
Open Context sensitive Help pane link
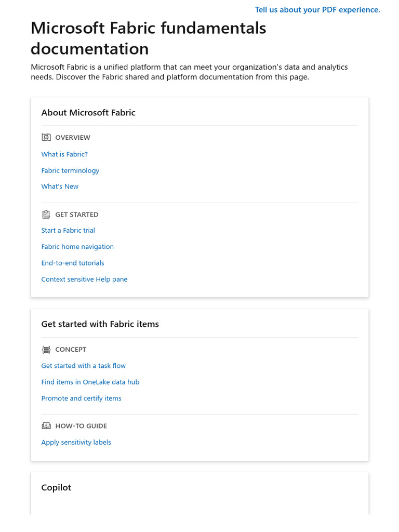pyautogui.click(x=84, y=280)
